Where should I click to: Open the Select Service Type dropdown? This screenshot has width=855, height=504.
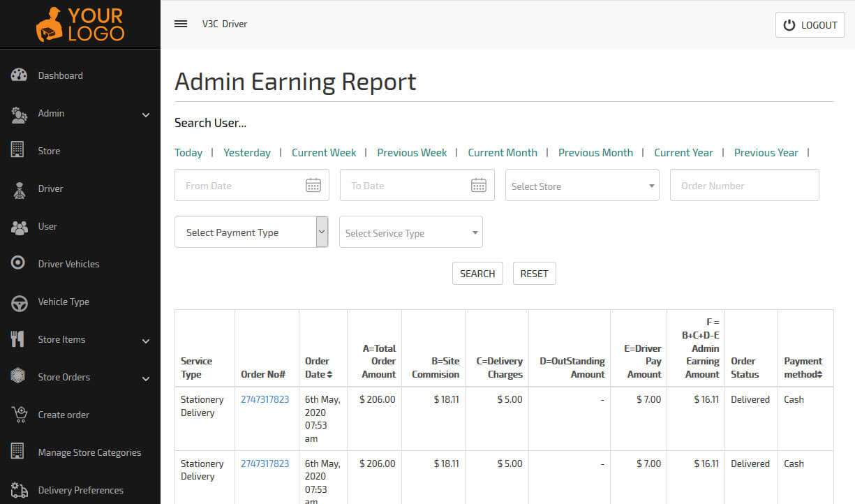click(x=410, y=233)
